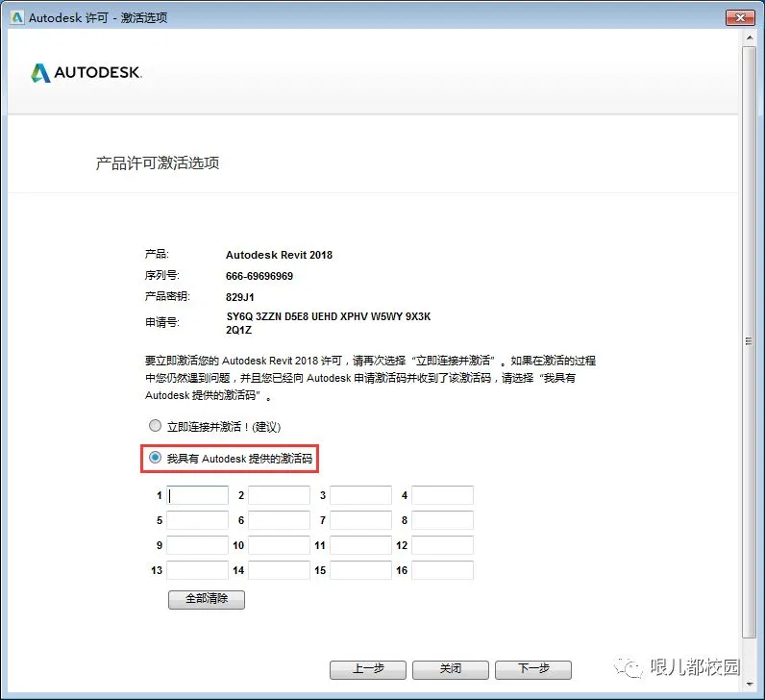
Task: Click activation code field 13
Action: pos(198,570)
